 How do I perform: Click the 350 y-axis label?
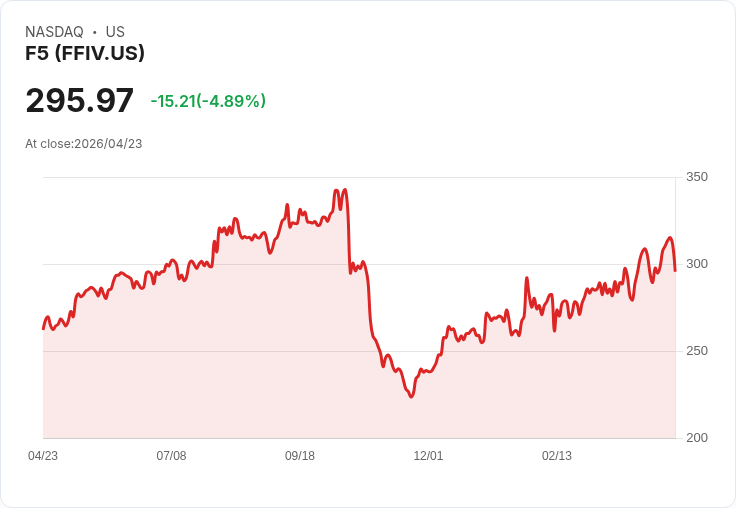pos(696,177)
